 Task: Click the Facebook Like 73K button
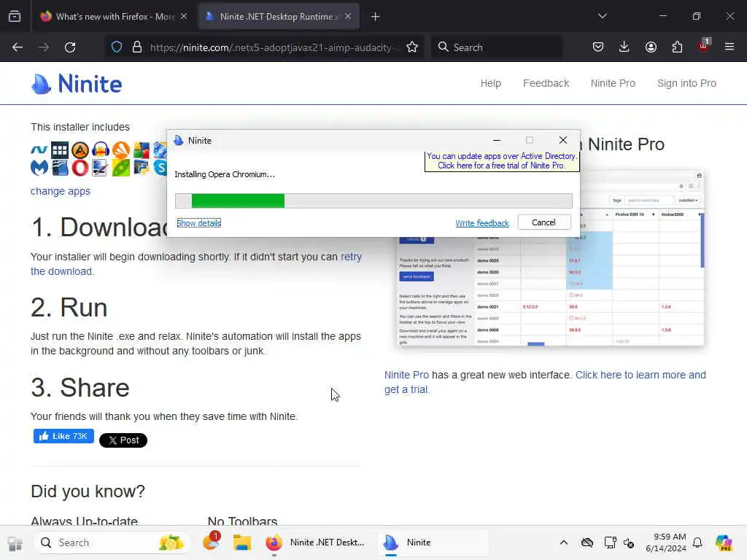pos(63,436)
